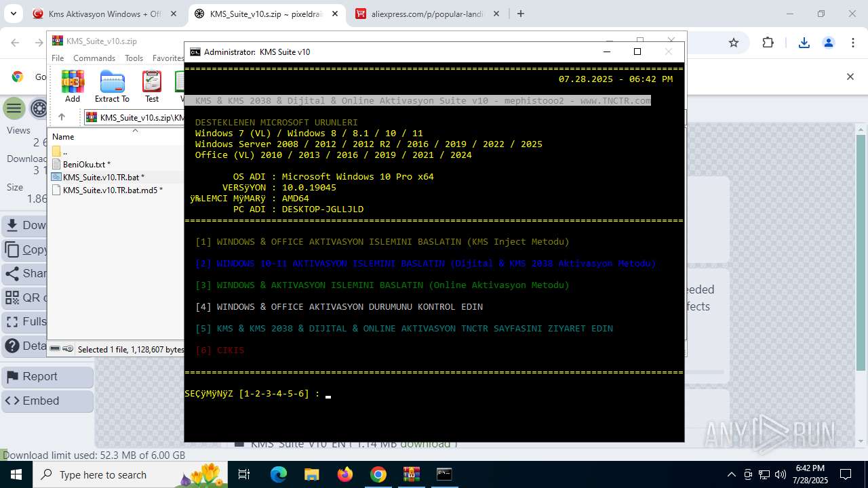868x488 pixels.
Task: Open the notification center icon
Action: click(846, 474)
